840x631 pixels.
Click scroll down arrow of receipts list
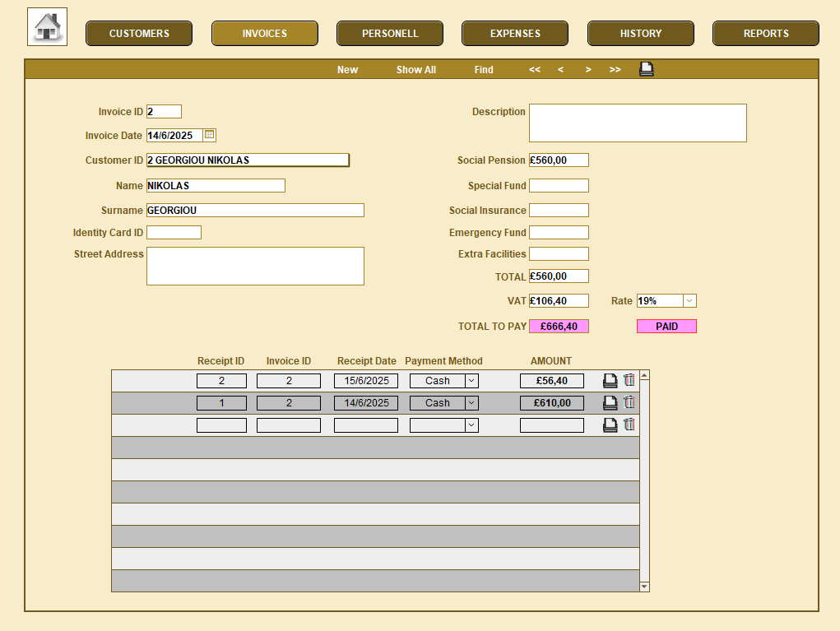pos(644,587)
